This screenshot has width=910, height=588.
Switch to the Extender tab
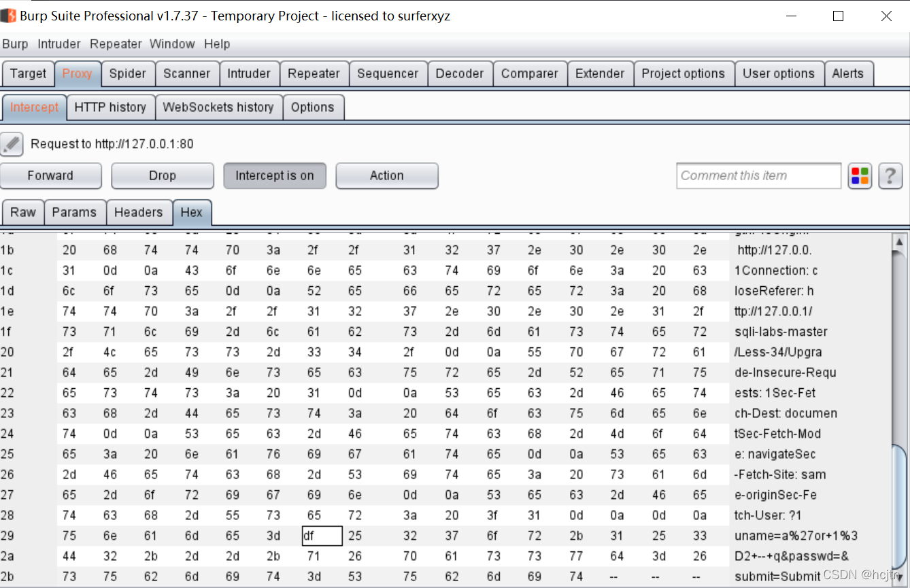(x=600, y=73)
